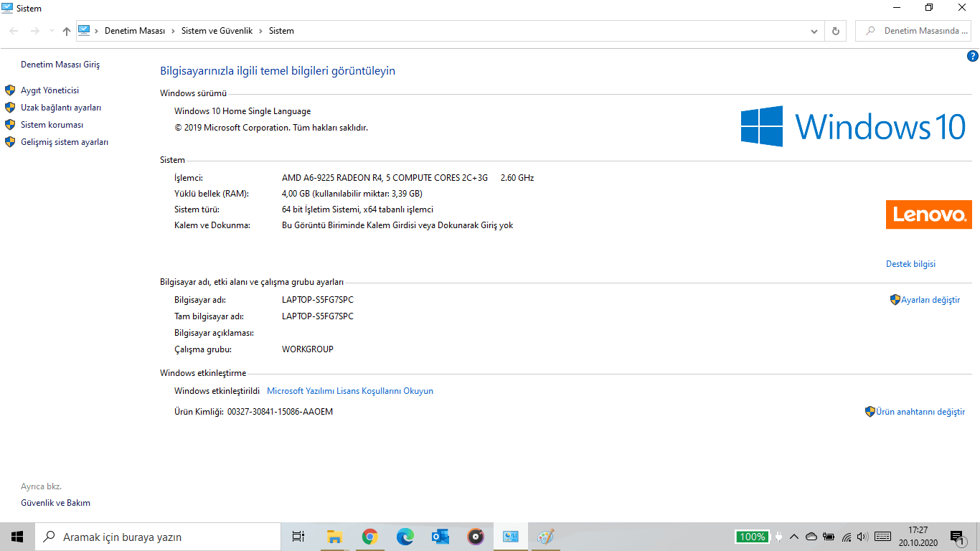Screen dimensions: 980x551
Task: Open Task View on the taskbar
Action: click(x=298, y=537)
